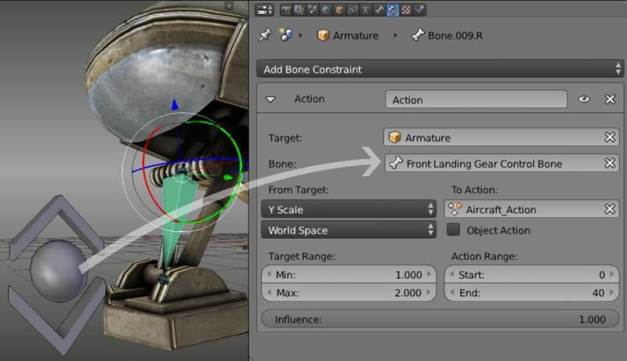Open the Y Scale transform channel dropdown
The image size is (627, 361).
pos(348,209)
